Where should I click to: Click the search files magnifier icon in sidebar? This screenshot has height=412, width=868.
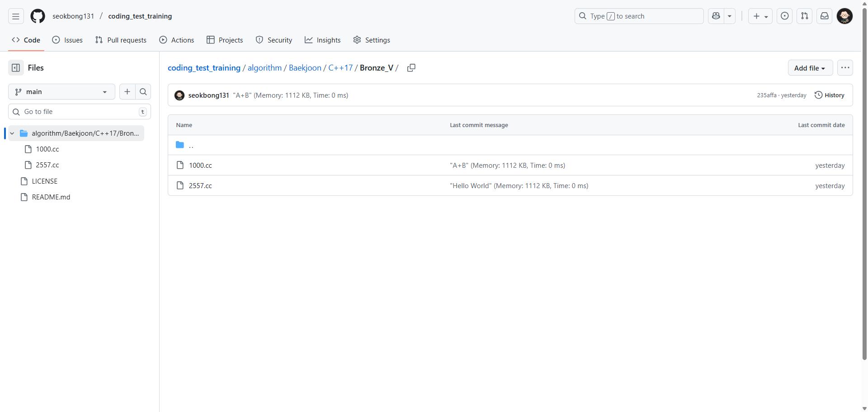(143, 92)
